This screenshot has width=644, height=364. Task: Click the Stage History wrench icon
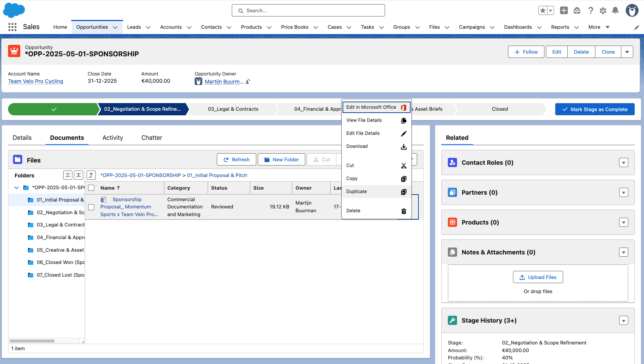452,320
